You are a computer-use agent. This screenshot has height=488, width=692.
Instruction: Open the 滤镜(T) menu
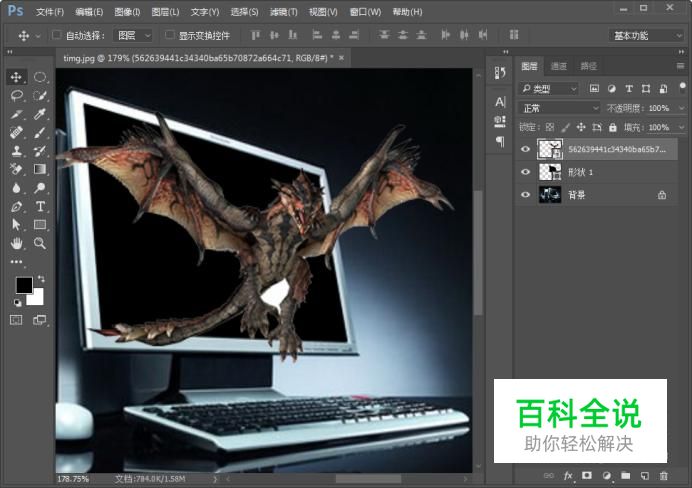point(284,12)
